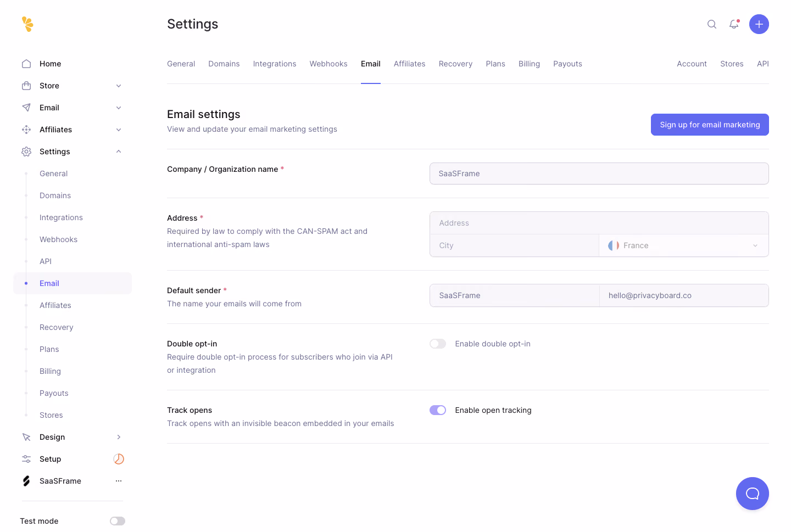This screenshot has width=791, height=532.
Task: Click the Address input field
Action: (599, 223)
